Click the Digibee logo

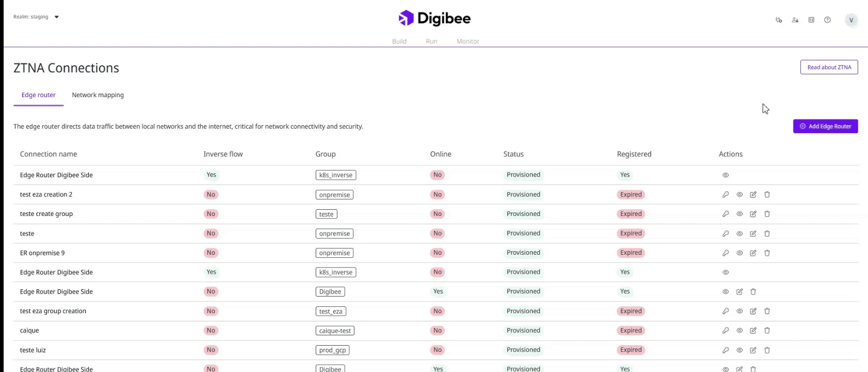coord(434,19)
